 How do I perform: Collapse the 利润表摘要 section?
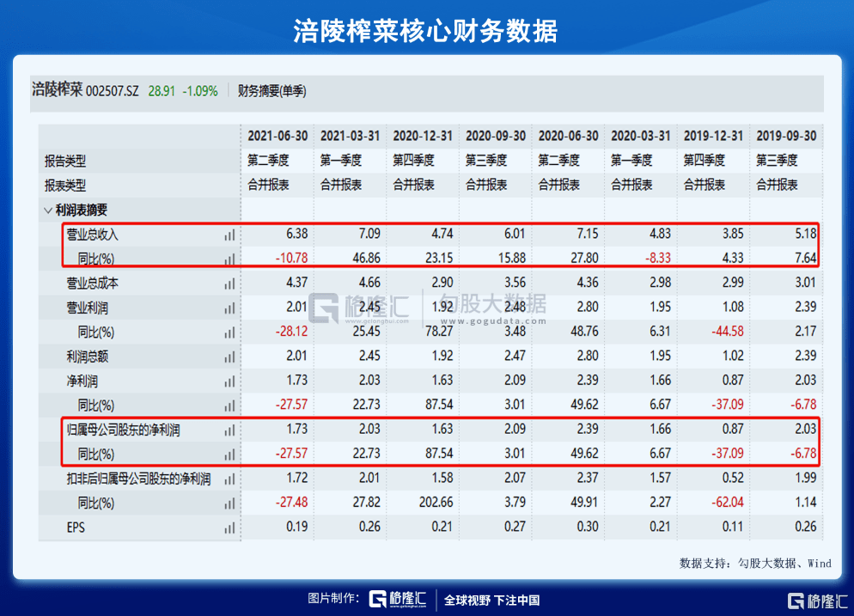pyautogui.click(x=48, y=210)
